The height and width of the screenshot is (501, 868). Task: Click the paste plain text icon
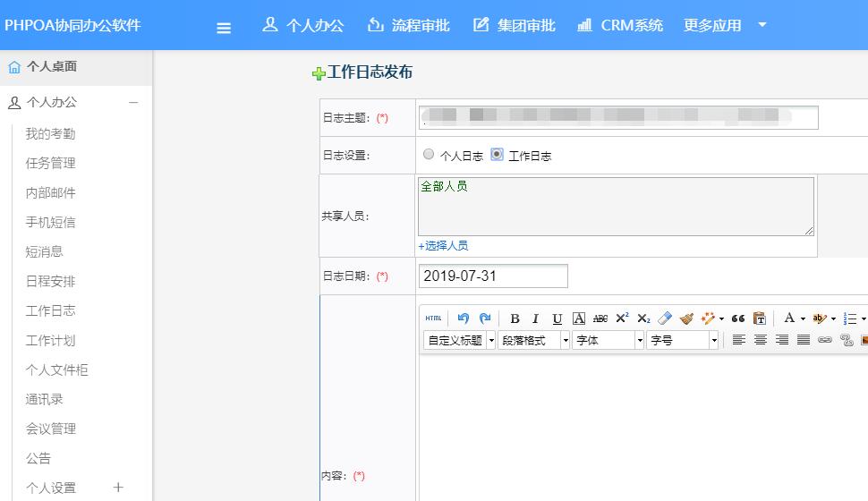760,318
